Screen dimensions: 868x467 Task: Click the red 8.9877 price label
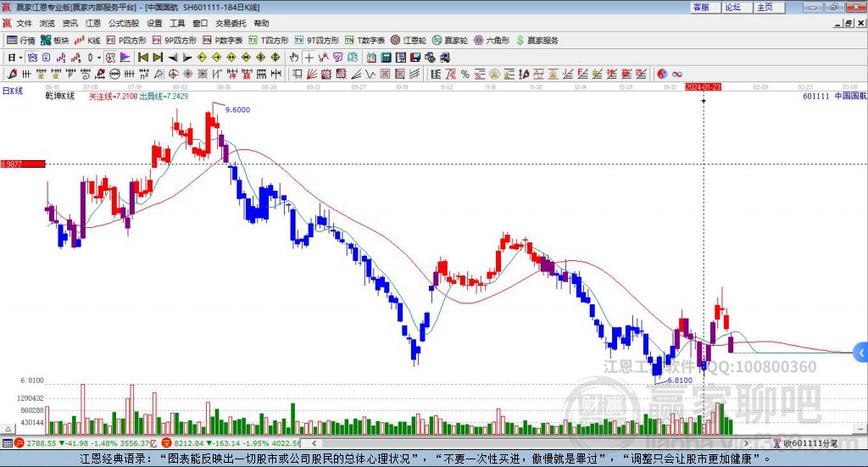[x=23, y=164]
